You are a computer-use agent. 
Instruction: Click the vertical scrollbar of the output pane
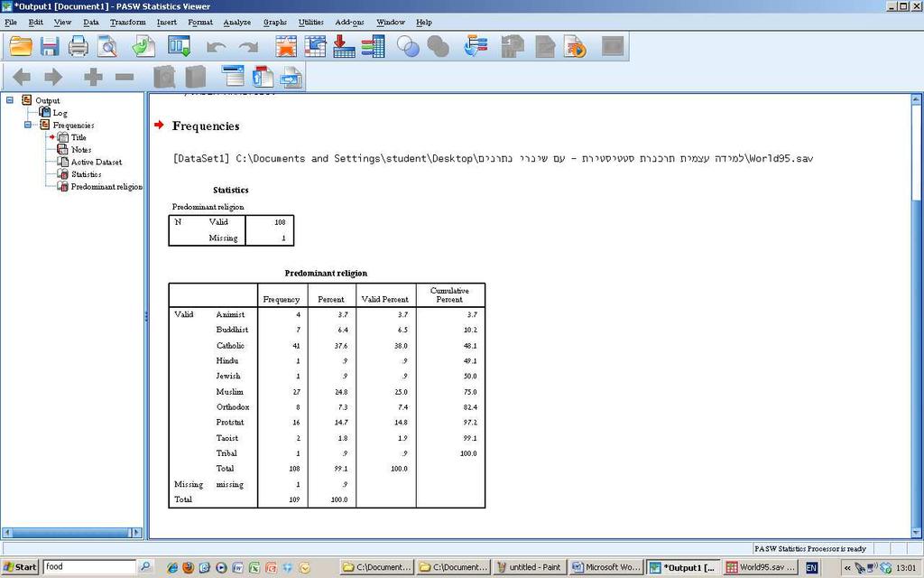917,315
